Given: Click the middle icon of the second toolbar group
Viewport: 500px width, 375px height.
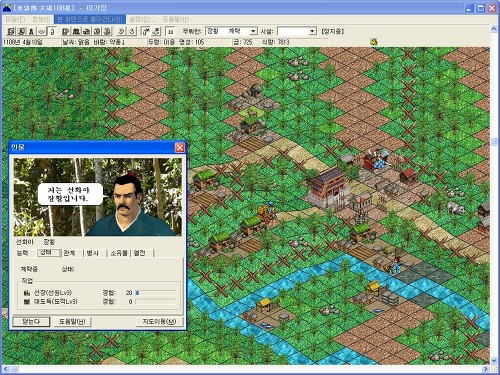Looking at the screenshot, I should coord(86,31).
